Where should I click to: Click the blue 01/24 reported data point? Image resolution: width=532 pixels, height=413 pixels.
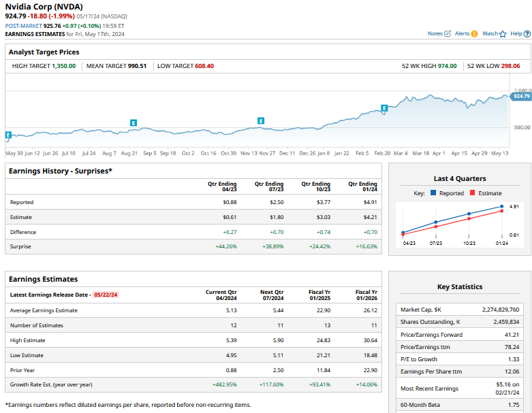pos(502,206)
